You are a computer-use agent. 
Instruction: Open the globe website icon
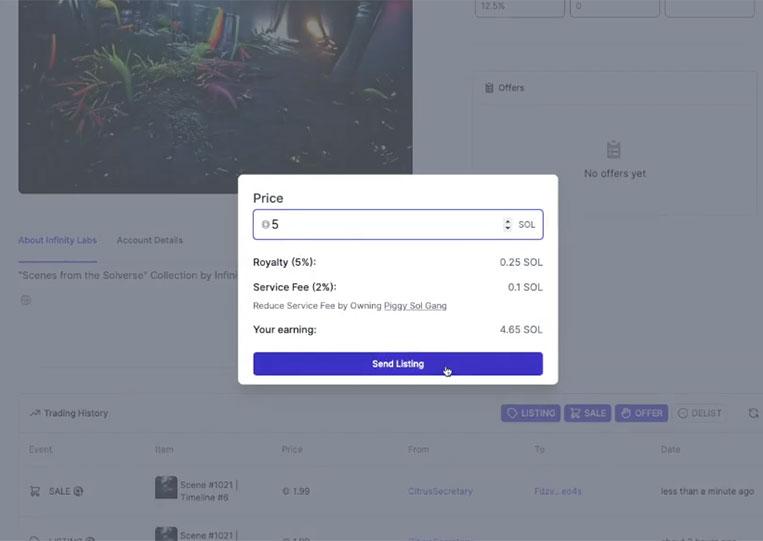[26, 300]
